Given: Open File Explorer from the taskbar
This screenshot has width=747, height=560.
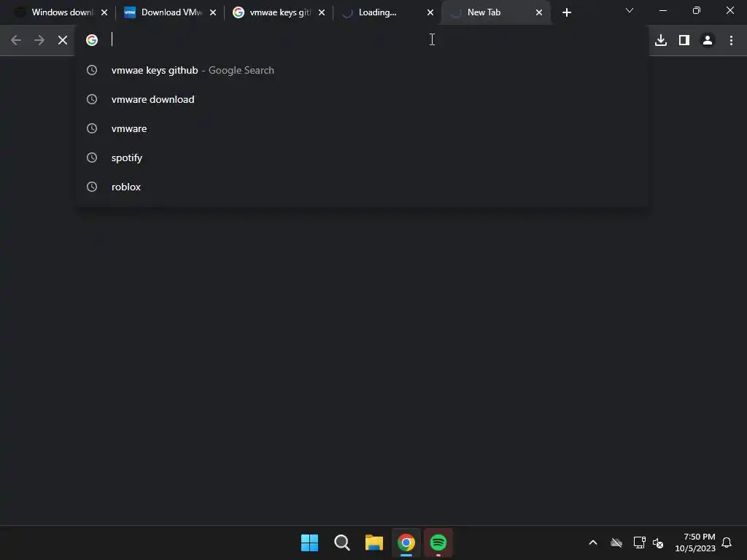Looking at the screenshot, I should (374, 542).
